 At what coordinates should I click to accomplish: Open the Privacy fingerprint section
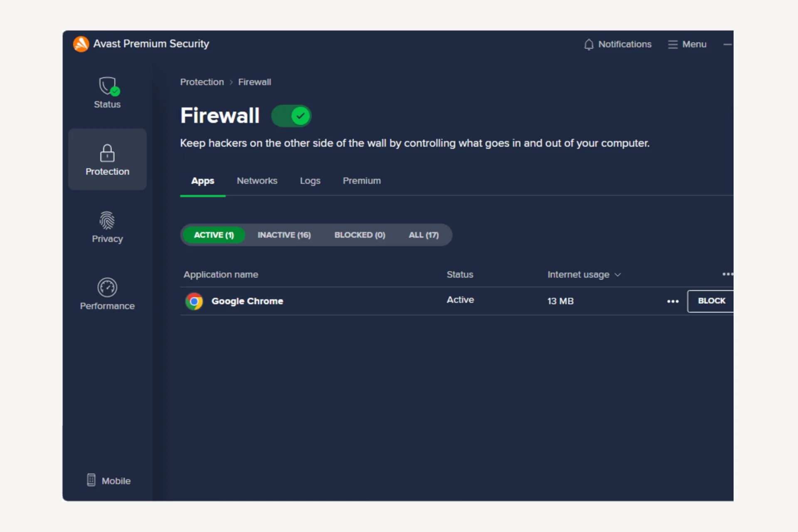pyautogui.click(x=107, y=227)
